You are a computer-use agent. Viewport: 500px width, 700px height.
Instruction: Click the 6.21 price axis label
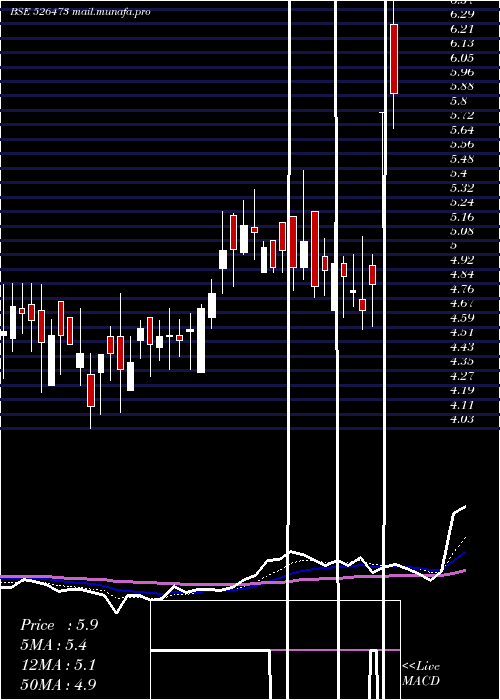coord(462,29)
